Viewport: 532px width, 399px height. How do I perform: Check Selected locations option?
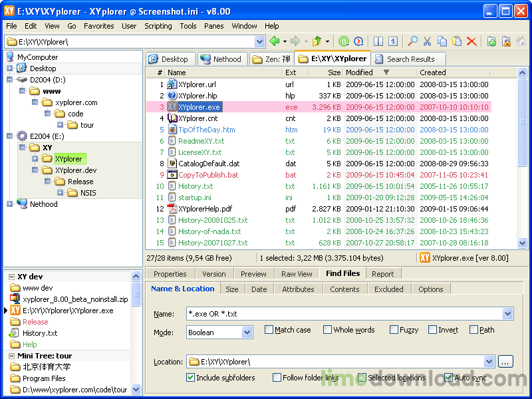362,377
